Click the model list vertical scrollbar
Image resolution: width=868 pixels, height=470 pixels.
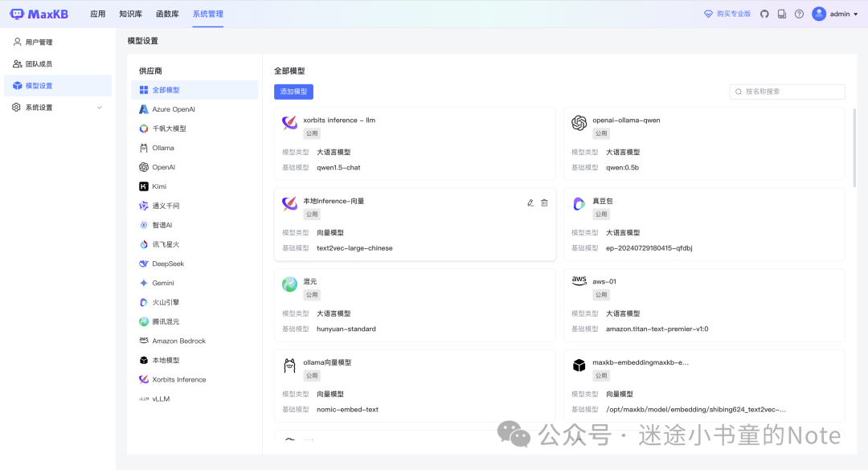(854, 147)
